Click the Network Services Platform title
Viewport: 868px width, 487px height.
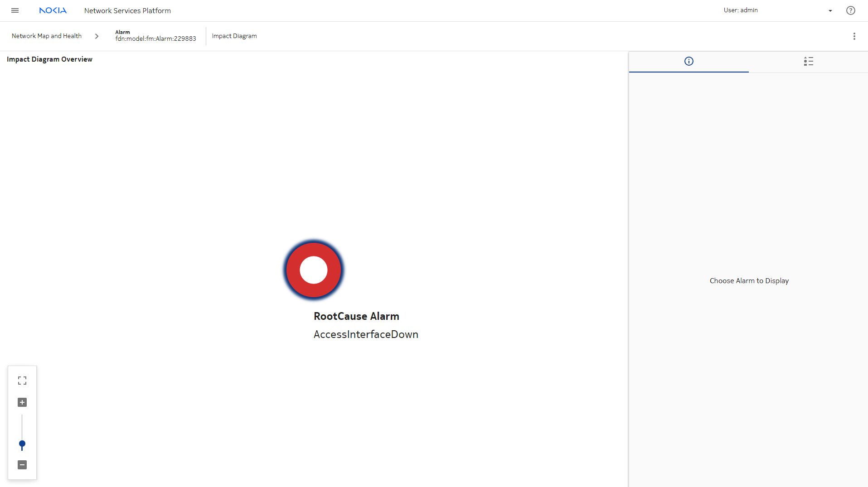click(x=127, y=10)
